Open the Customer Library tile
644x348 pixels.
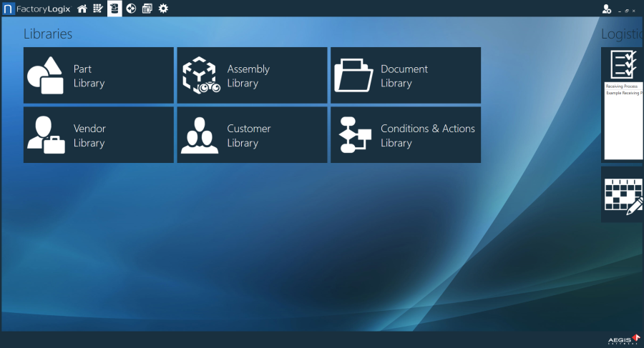252,135
